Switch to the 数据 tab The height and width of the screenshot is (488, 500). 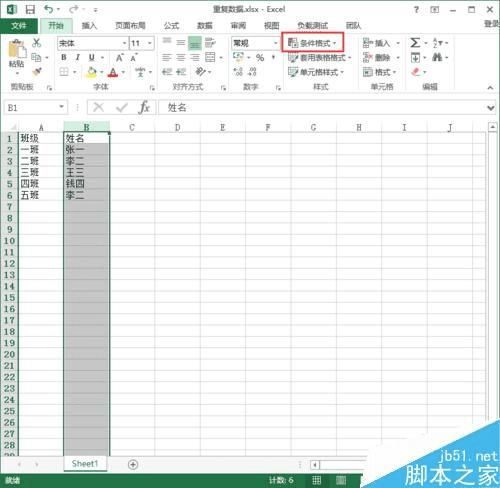pyautogui.click(x=205, y=26)
